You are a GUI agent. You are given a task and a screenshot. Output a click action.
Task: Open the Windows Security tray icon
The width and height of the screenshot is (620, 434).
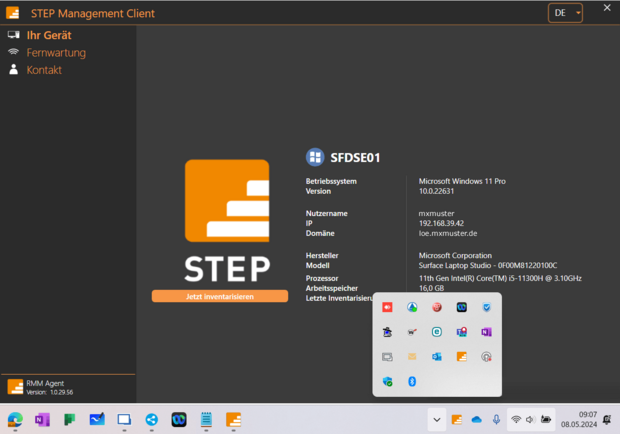pos(388,381)
